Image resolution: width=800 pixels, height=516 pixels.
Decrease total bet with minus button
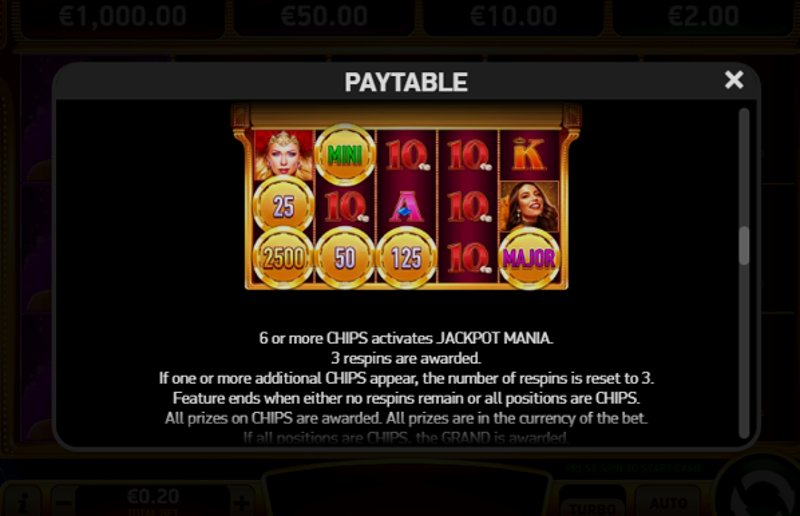point(64,503)
